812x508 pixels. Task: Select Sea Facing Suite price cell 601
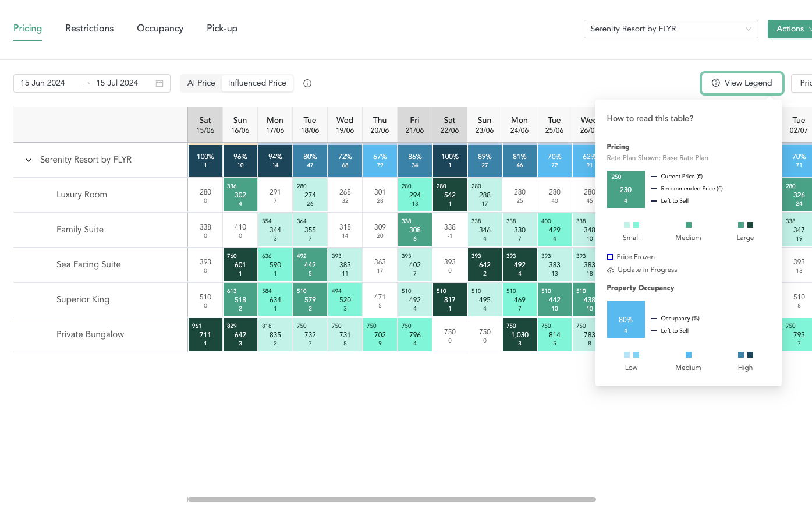pos(240,264)
